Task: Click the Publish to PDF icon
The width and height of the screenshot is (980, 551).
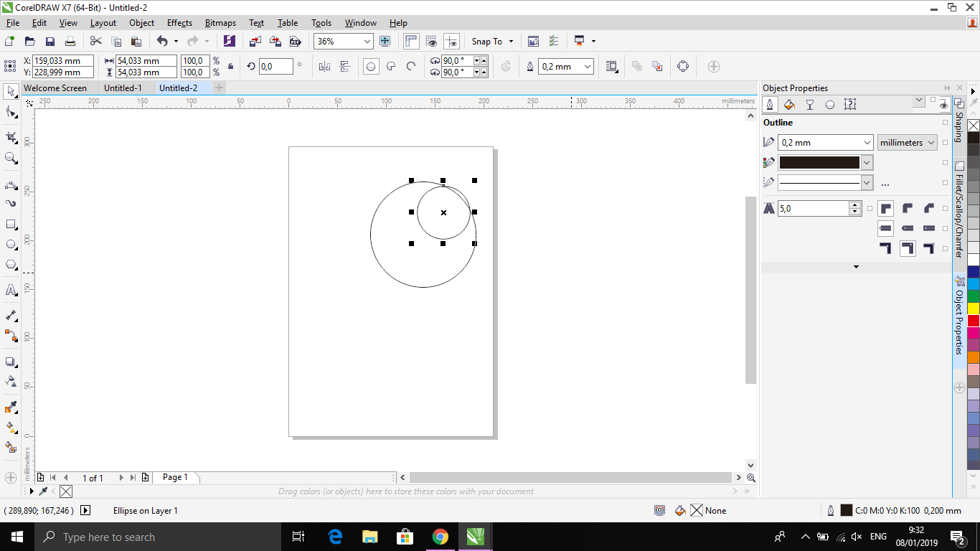Action: tap(294, 42)
